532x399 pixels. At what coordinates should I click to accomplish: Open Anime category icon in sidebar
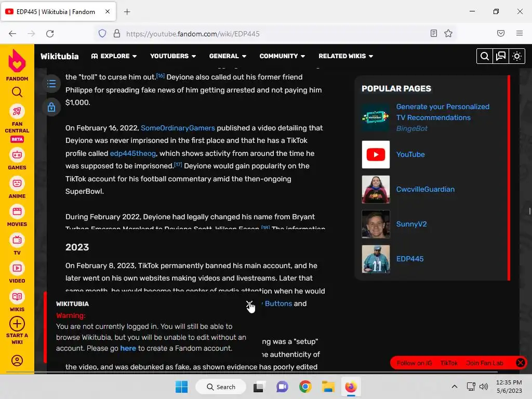point(17,183)
